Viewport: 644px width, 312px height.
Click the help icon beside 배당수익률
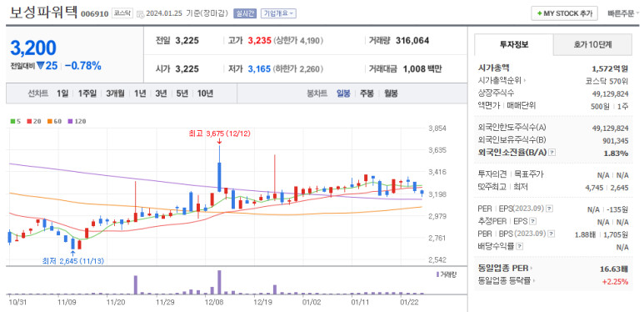pos(520,247)
